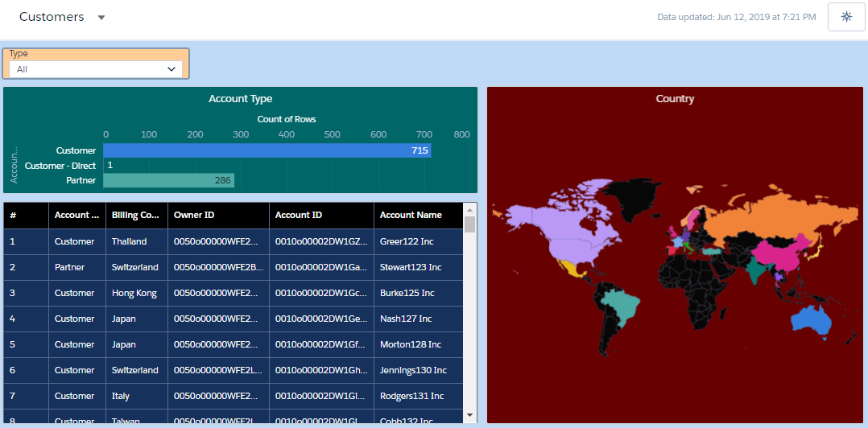Open the Customers dashboard title dropdown arrow

101,18
